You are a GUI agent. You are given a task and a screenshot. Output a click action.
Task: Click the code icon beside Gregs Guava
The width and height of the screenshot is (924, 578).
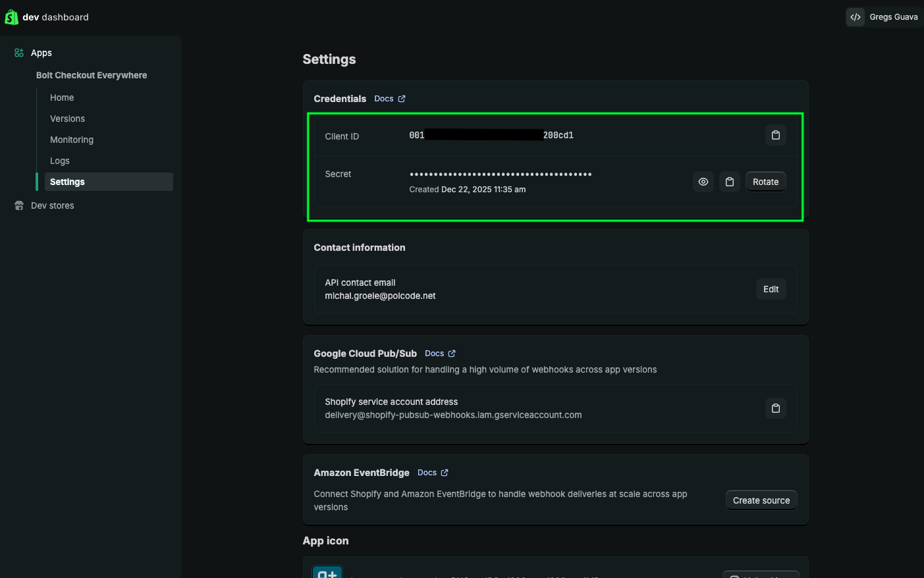pyautogui.click(x=855, y=17)
